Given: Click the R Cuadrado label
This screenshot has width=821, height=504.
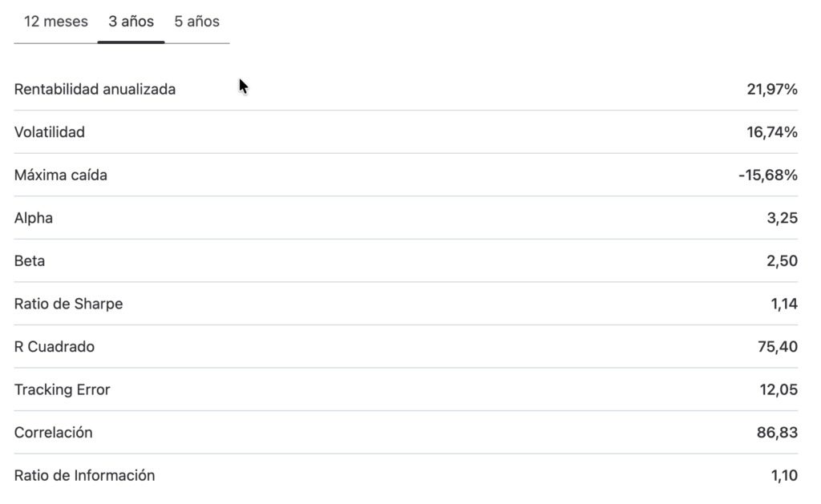Looking at the screenshot, I should 55,347.
